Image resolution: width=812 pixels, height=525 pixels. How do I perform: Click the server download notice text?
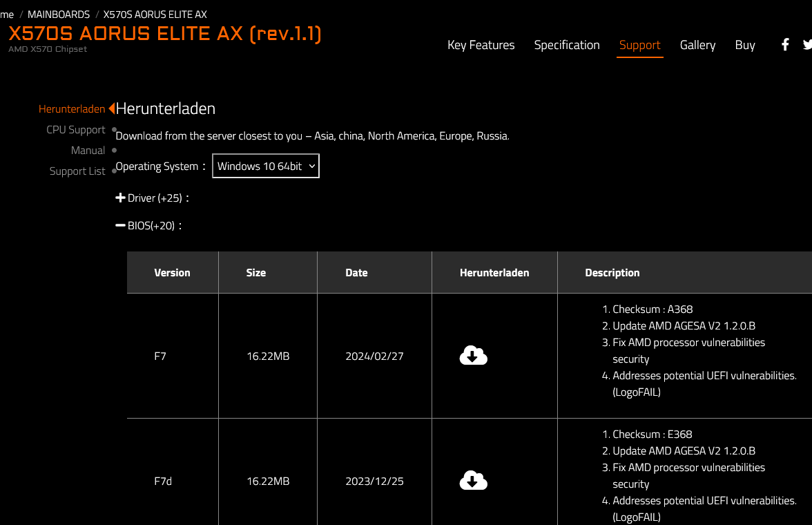point(312,136)
